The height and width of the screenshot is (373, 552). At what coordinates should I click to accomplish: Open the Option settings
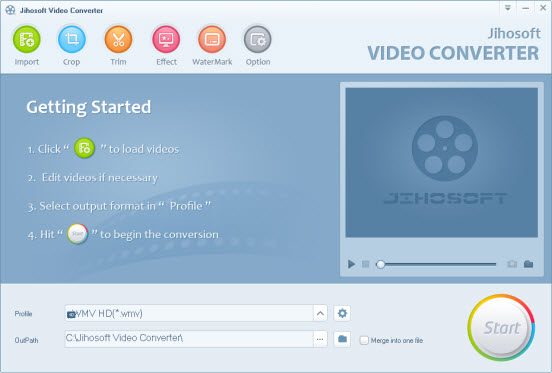tap(258, 39)
